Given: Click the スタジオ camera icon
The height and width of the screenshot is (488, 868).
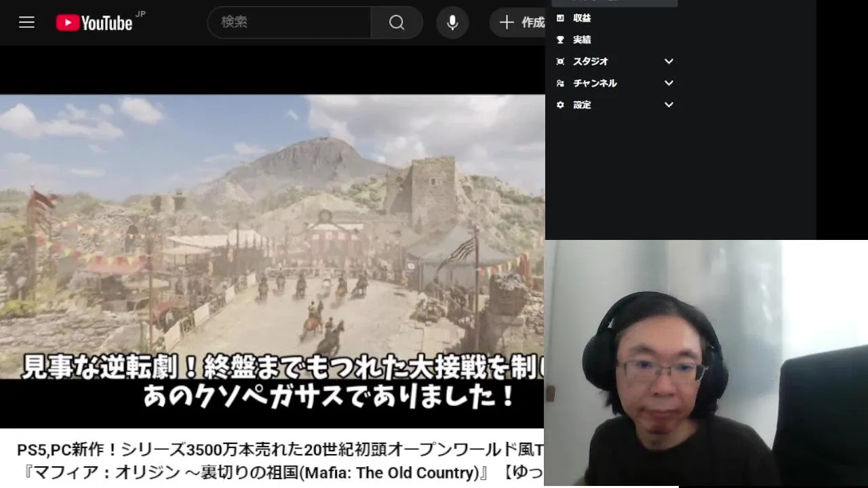Looking at the screenshot, I should (x=560, y=62).
